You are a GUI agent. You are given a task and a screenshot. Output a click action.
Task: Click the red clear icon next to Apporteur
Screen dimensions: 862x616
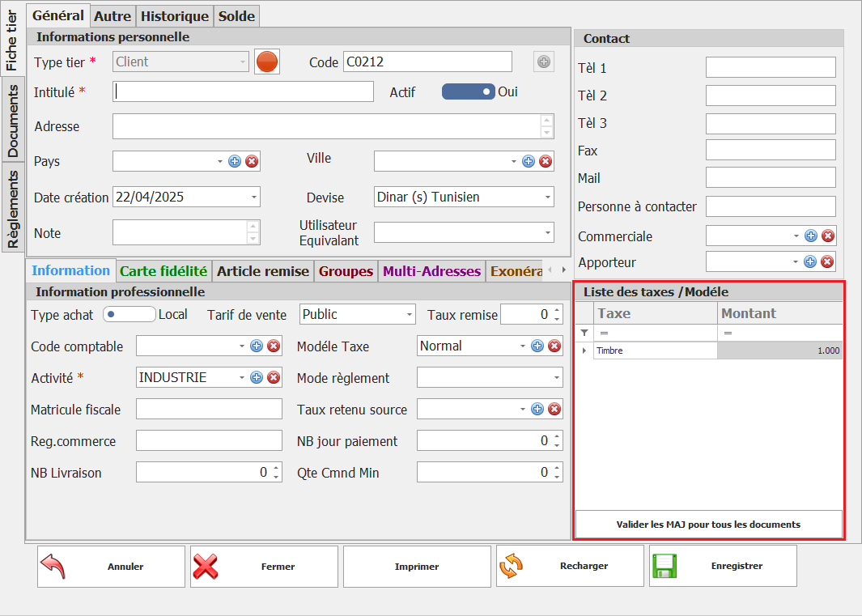[x=827, y=261]
